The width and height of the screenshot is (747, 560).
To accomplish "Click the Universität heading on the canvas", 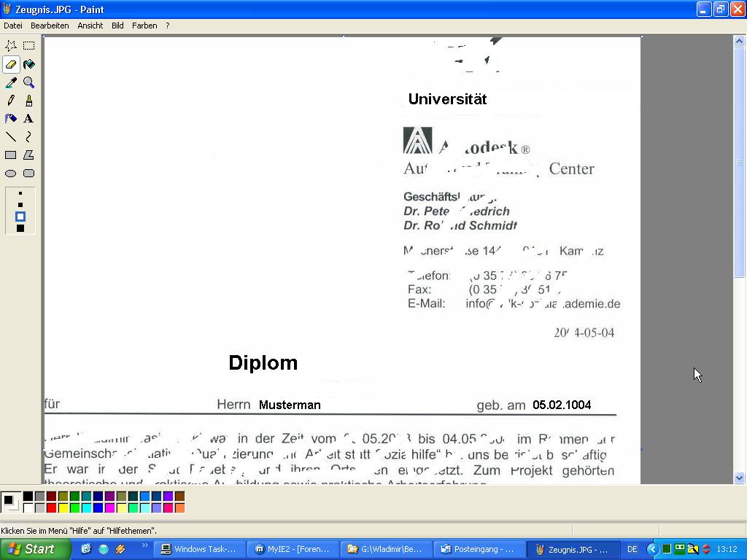I will (447, 99).
